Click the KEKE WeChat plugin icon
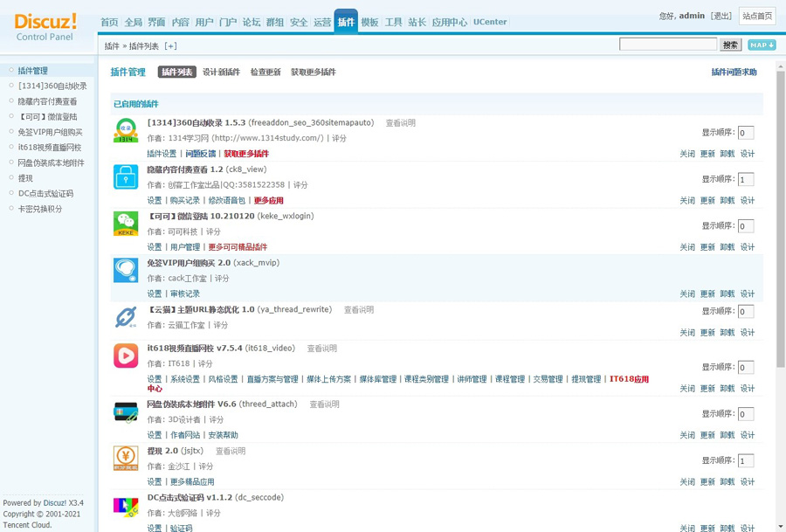Screen dimensions: 786x532 (126, 224)
